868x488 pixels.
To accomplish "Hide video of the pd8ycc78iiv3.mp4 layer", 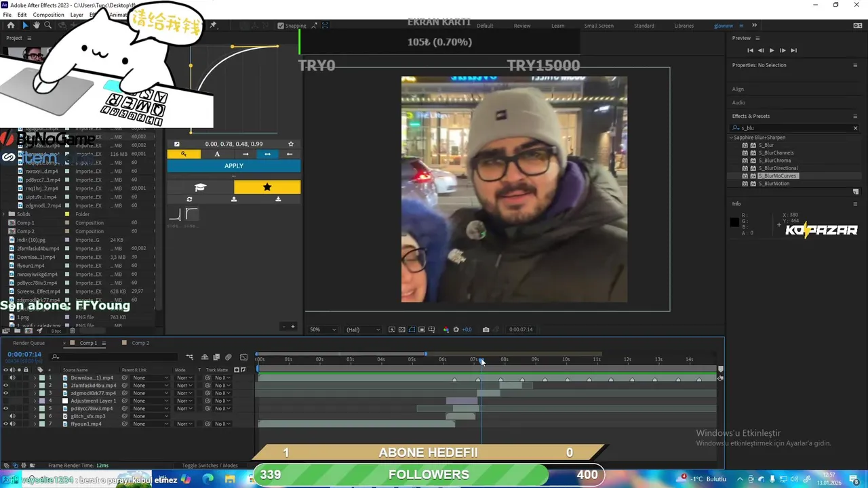I will click(6, 409).
